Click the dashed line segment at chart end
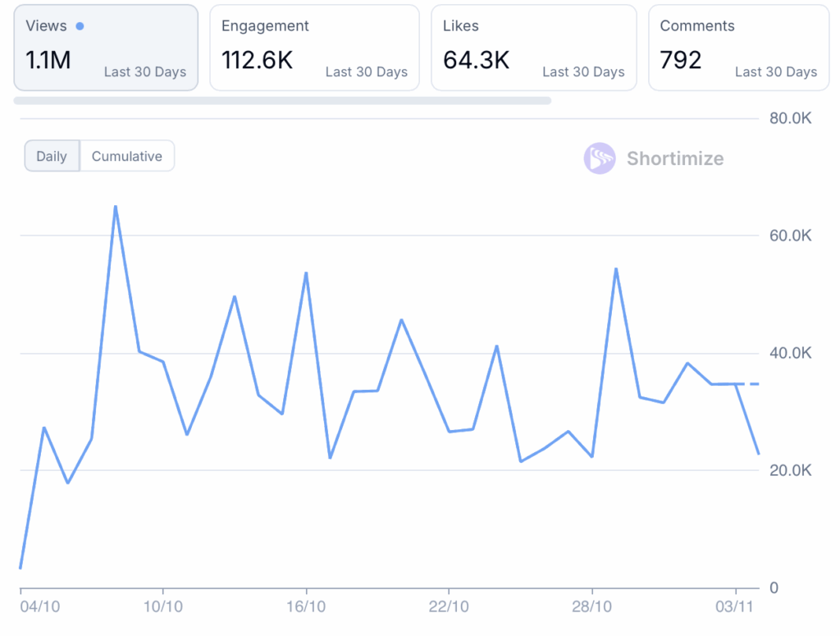 749,384
